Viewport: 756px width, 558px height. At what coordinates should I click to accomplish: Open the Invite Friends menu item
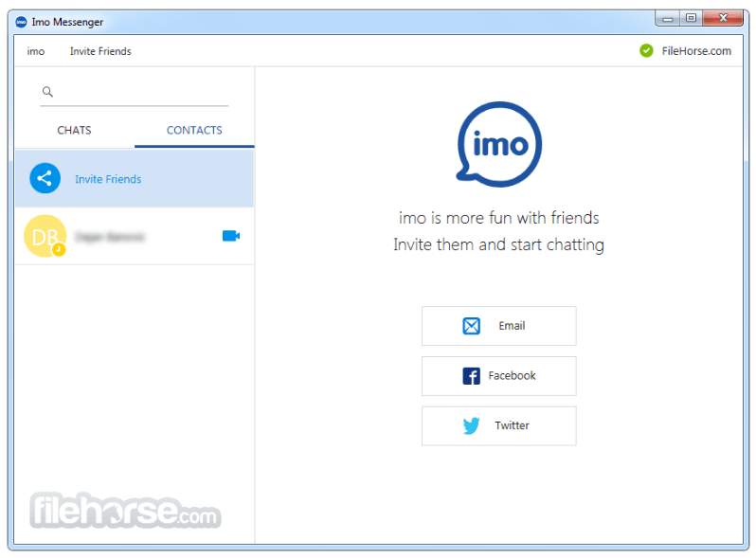[x=100, y=51]
